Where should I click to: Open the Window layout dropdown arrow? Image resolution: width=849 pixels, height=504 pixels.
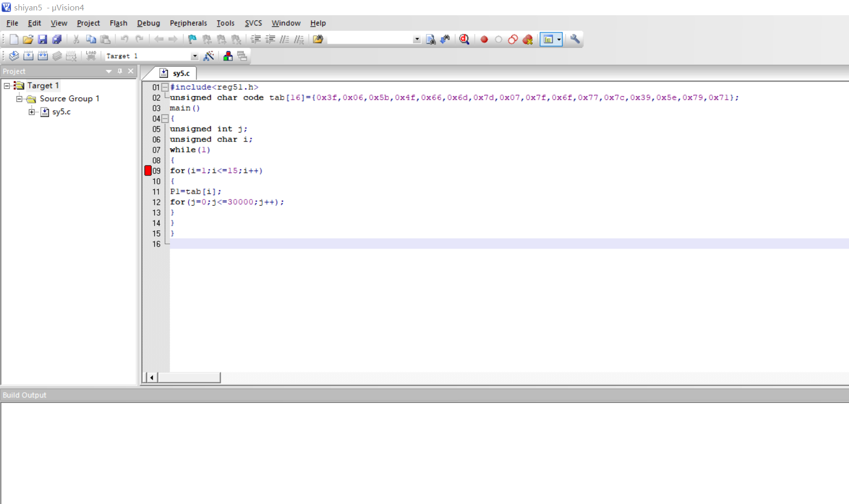tap(559, 39)
